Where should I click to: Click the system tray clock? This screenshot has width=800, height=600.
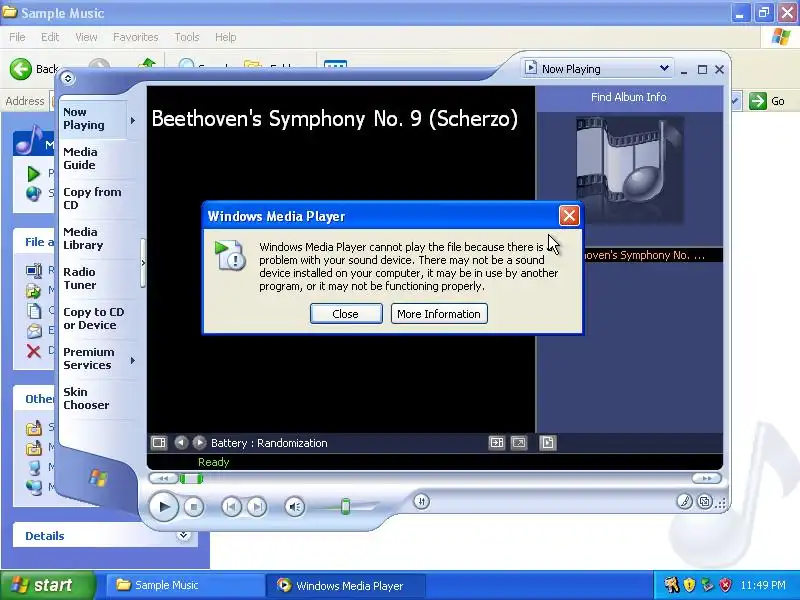(x=763, y=585)
